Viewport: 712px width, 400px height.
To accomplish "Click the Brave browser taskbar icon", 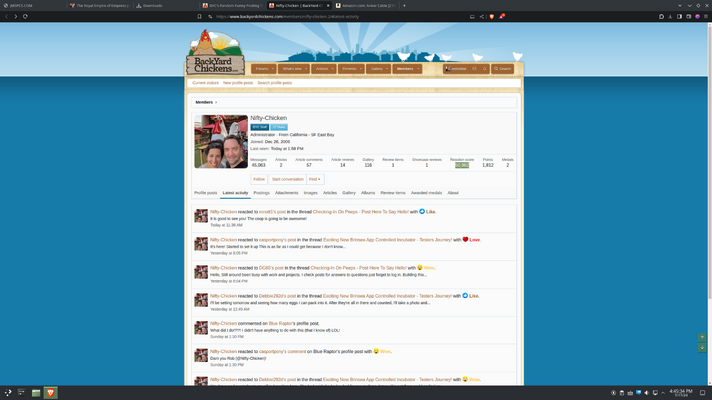I will coord(50,393).
